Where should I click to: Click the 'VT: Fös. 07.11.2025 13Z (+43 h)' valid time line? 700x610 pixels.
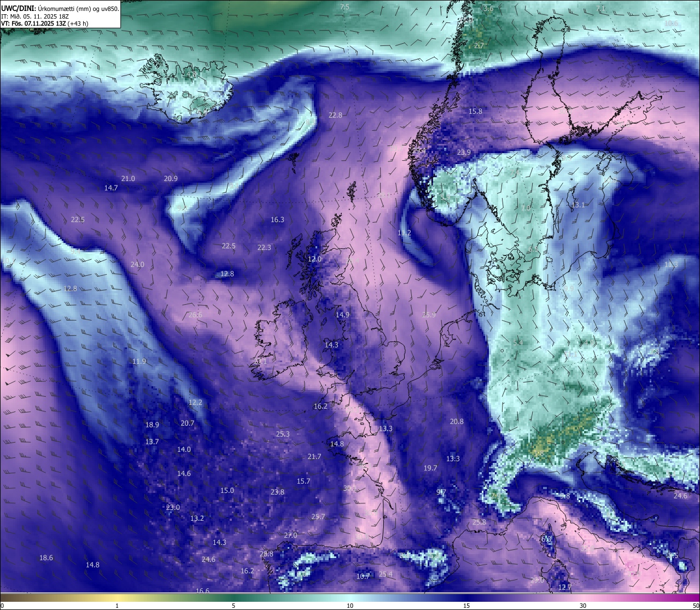tap(45, 24)
